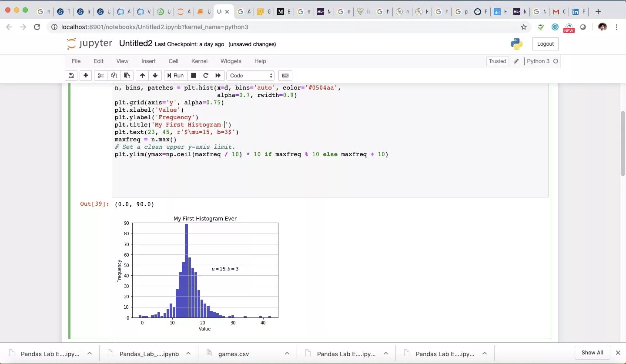Image resolution: width=626 pixels, height=364 pixels.
Task: Click the Jupyter logo
Action: coord(90,43)
